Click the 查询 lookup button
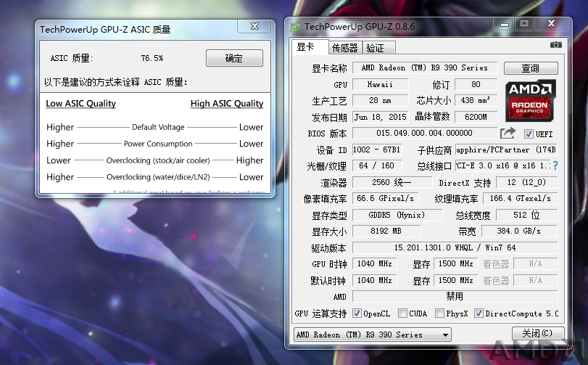Screen dimensions: 588x365 [531, 68]
